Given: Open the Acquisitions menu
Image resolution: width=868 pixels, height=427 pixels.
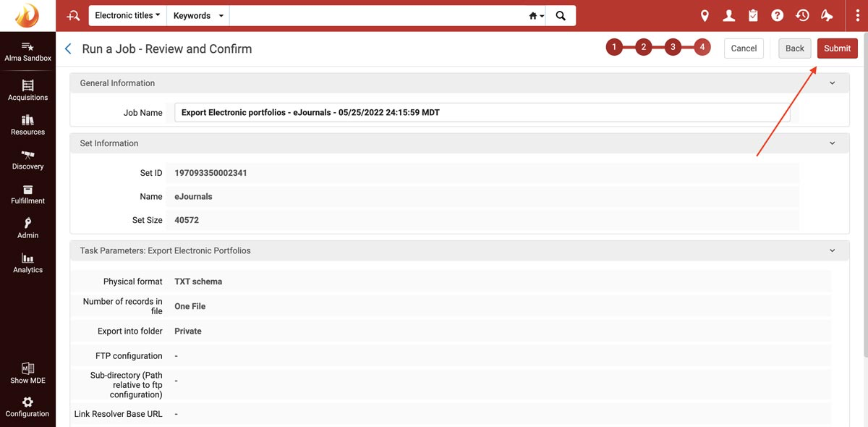Looking at the screenshot, I should click(x=27, y=90).
